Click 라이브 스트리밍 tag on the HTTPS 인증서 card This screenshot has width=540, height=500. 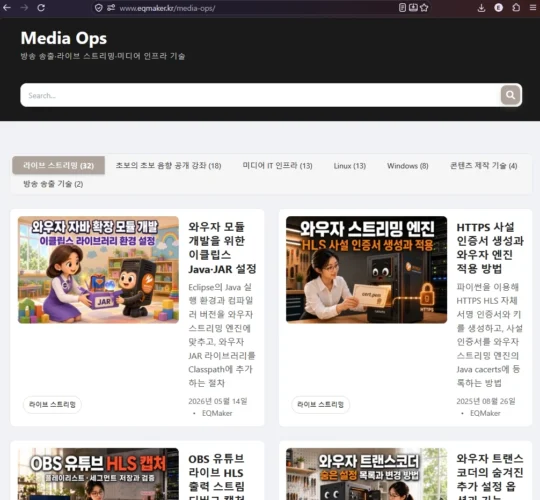point(321,404)
